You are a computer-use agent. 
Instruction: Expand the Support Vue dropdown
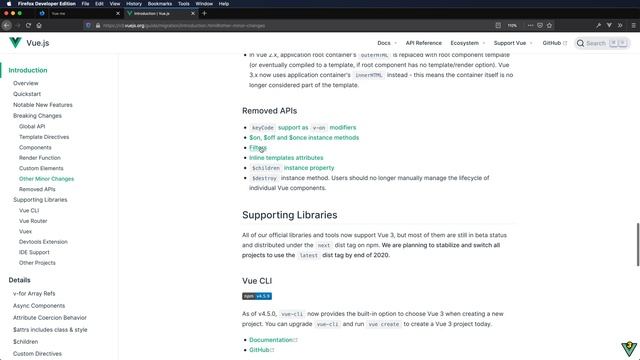pyautogui.click(x=513, y=43)
